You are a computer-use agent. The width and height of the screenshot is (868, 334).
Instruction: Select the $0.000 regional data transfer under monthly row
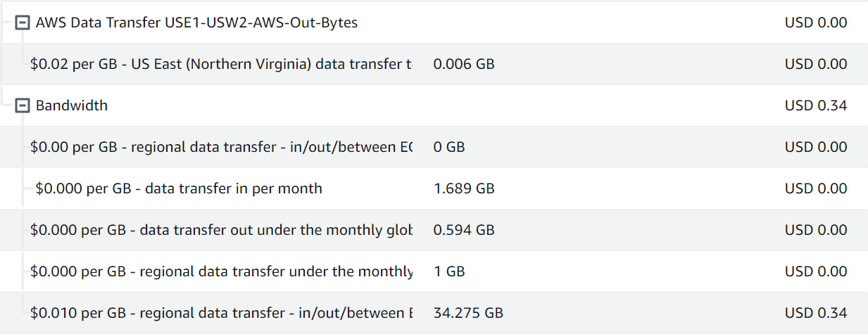tap(220, 271)
